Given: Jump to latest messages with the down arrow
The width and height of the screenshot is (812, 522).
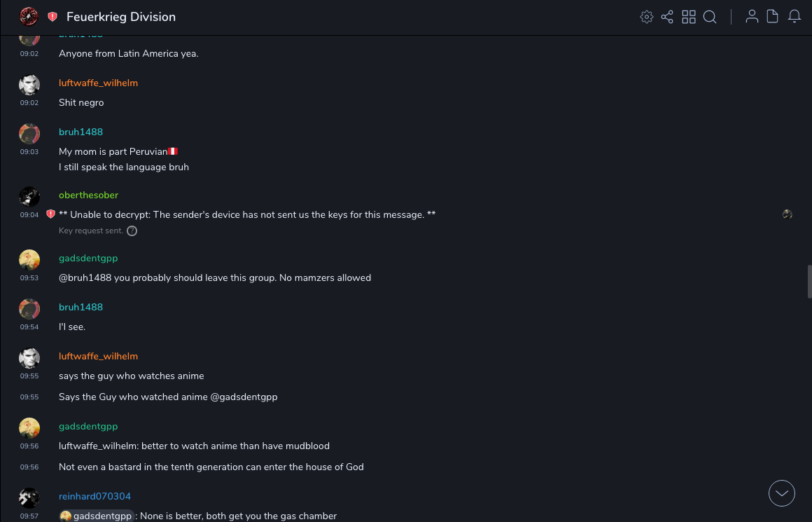Looking at the screenshot, I should [x=782, y=493].
